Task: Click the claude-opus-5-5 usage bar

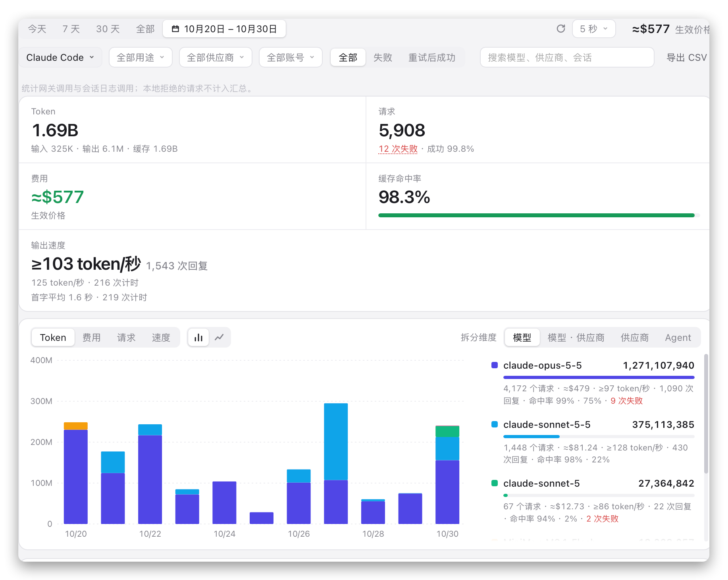Action: pyautogui.click(x=599, y=377)
